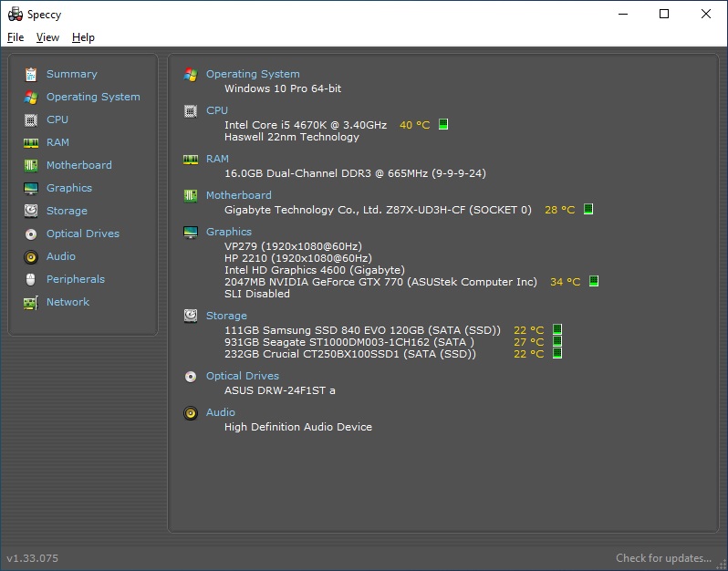The image size is (728, 571).
Task: Click the CPU chip icon in sidebar
Action: [31, 119]
